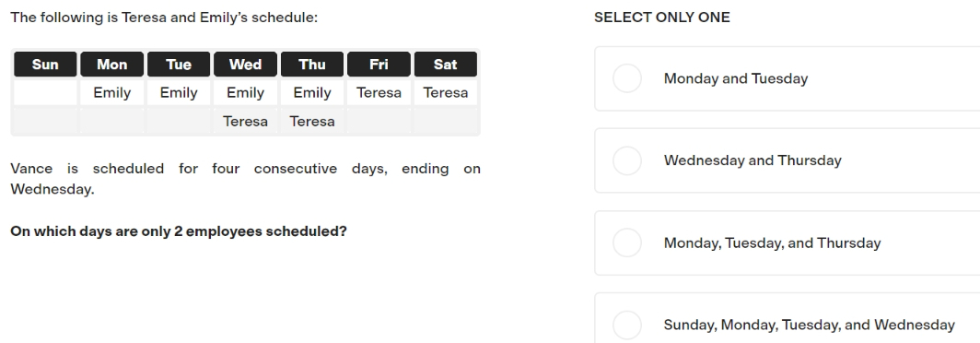The height and width of the screenshot is (343, 980).
Task: Click the Mon column header
Action: click(111, 65)
